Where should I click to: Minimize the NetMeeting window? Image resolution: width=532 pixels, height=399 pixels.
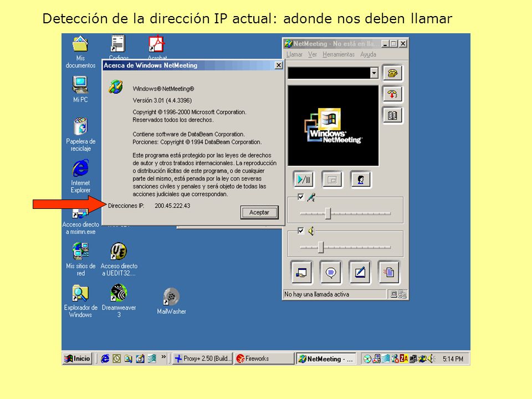[x=385, y=44]
